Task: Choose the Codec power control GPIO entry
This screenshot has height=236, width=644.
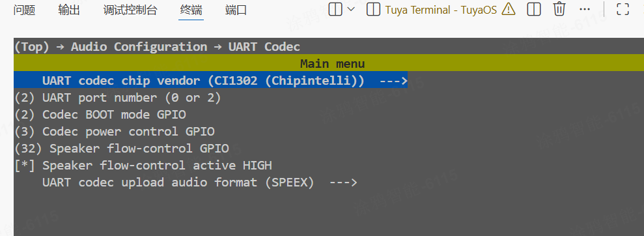Action: (114, 132)
